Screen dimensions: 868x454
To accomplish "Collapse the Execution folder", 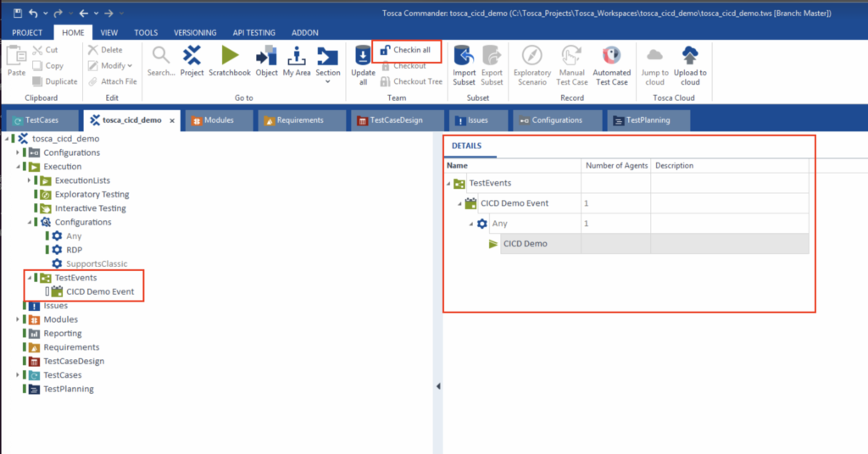I will 18,167.
